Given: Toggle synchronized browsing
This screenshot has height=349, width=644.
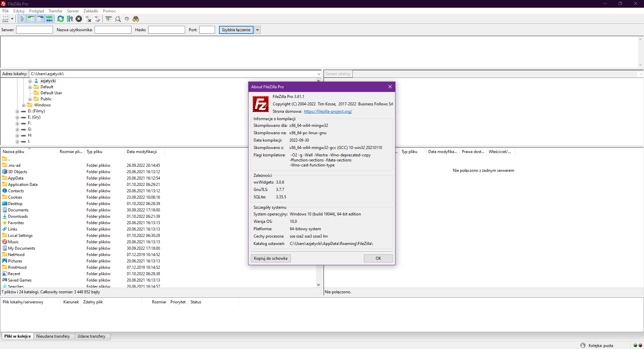Looking at the screenshot, I should tap(127, 19).
